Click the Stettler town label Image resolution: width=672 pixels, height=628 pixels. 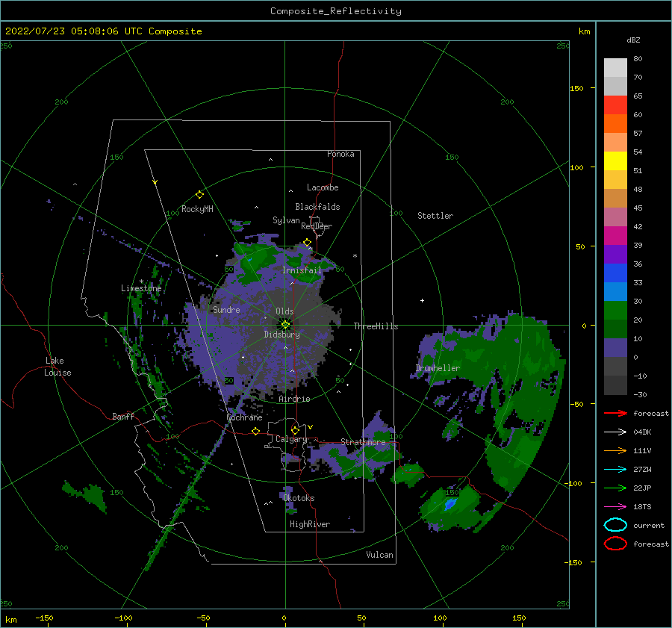point(435,216)
